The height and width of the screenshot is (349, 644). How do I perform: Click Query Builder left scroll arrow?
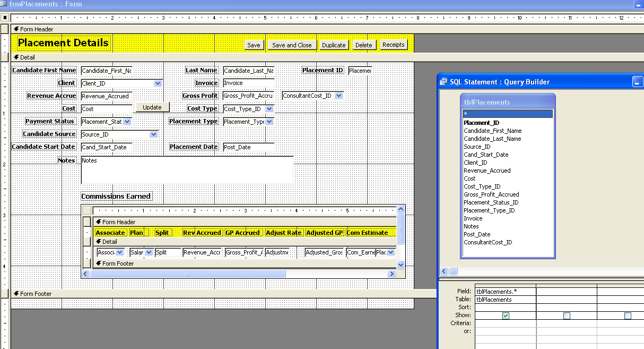click(444, 271)
